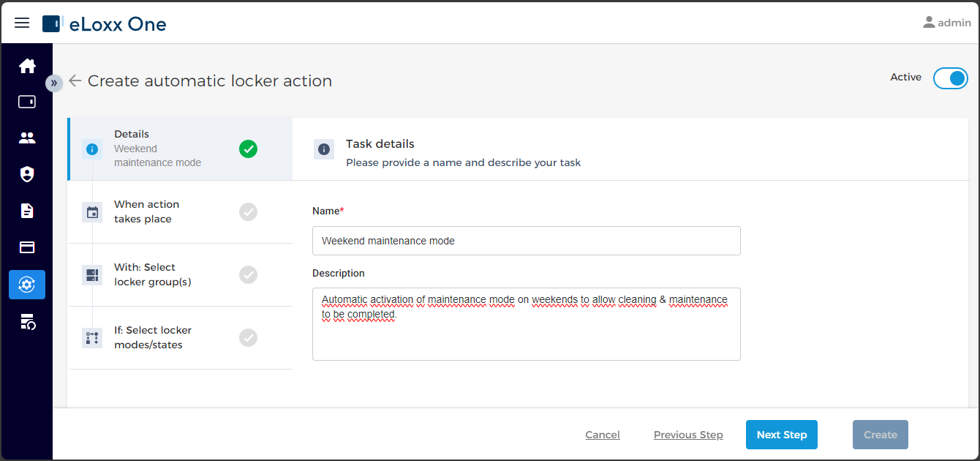Click the Active label text
This screenshot has width=980, height=461.
point(906,78)
